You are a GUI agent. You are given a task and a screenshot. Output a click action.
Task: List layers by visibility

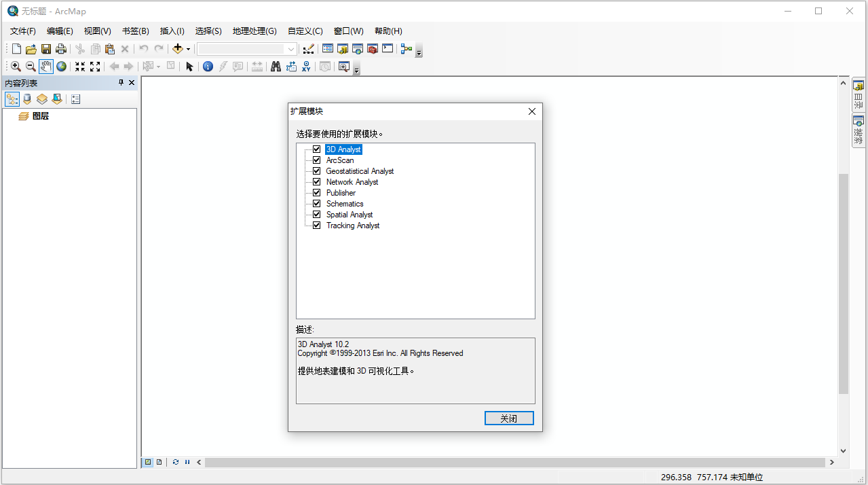(x=42, y=99)
